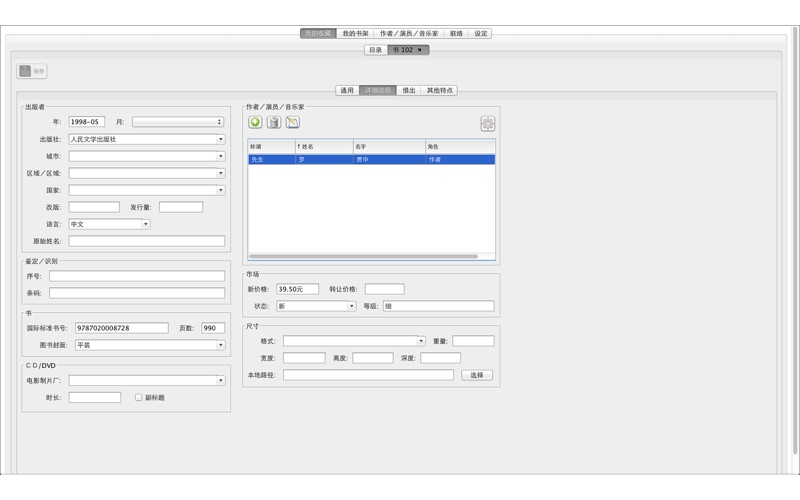Click the 改版 input field
Screen dimensions: 800x500
point(94,207)
